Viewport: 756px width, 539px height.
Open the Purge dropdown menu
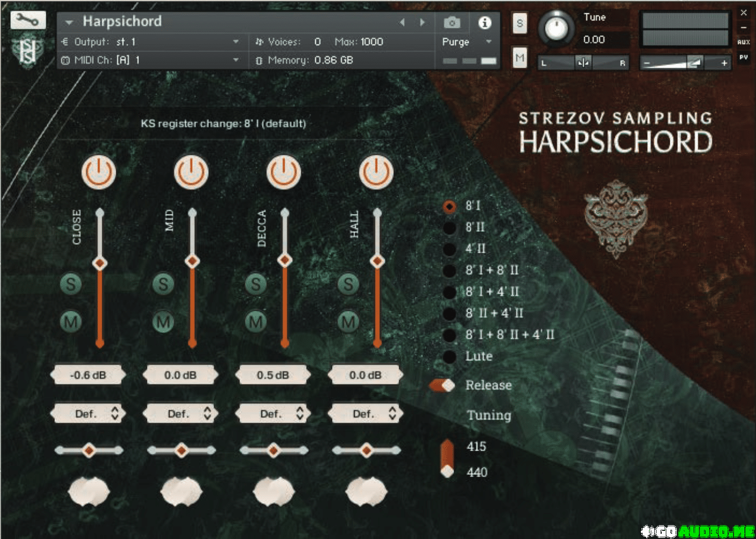pos(467,42)
